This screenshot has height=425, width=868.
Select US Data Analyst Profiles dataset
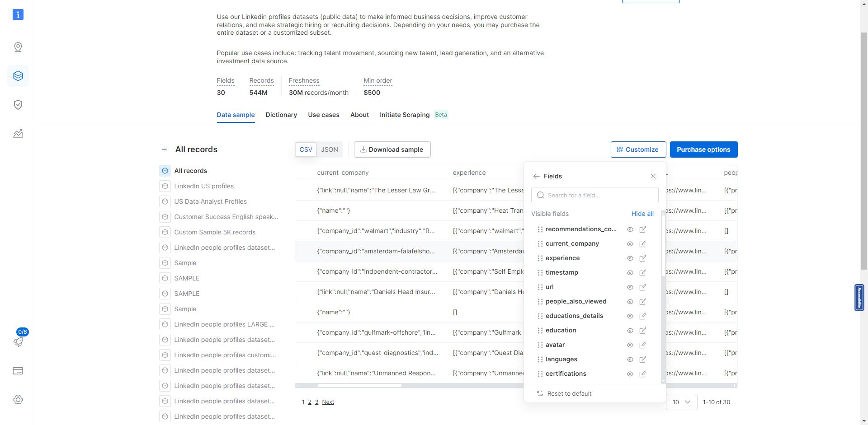click(x=211, y=201)
